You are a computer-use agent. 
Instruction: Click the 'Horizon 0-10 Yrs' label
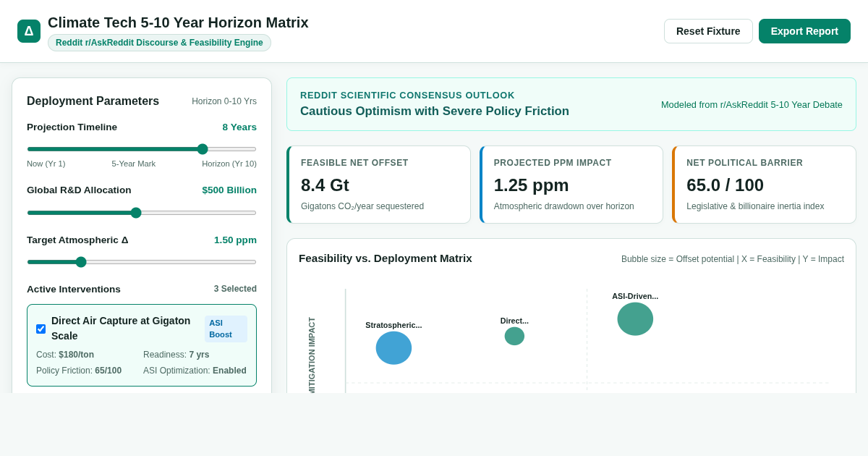click(224, 101)
